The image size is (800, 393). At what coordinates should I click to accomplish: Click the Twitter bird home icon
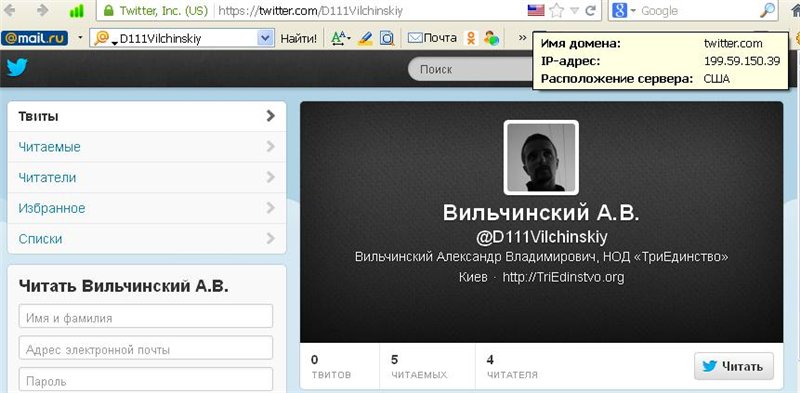coord(17,68)
